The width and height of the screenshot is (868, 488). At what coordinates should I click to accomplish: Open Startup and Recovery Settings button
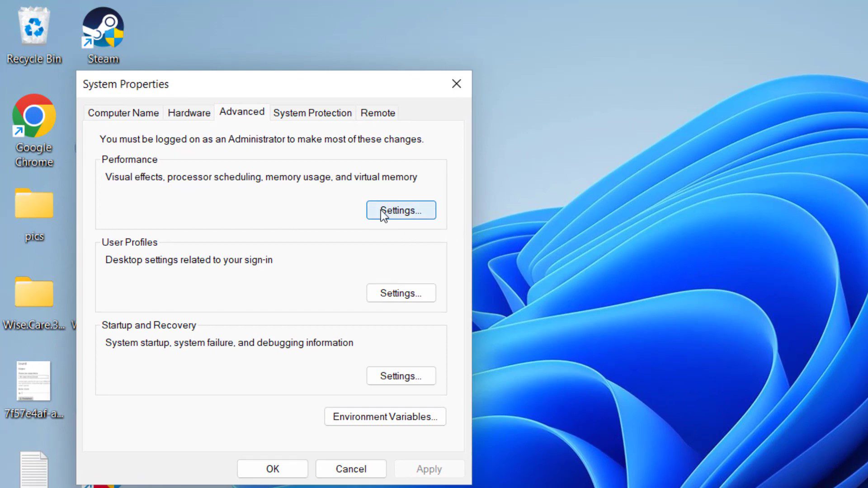pyautogui.click(x=401, y=375)
